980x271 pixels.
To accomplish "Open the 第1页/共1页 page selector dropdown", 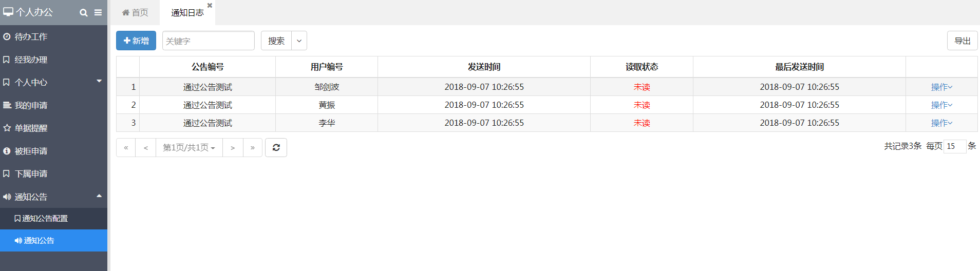I will (x=189, y=148).
